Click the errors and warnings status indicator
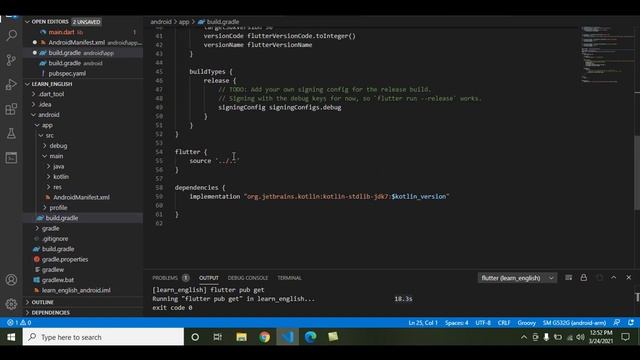640x360 pixels. tap(19, 322)
